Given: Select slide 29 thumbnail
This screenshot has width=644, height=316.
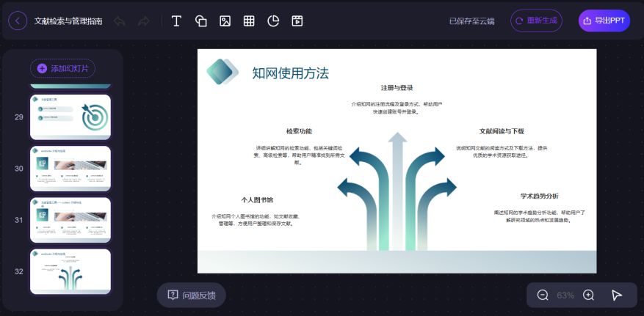Looking at the screenshot, I should pos(70,117).
